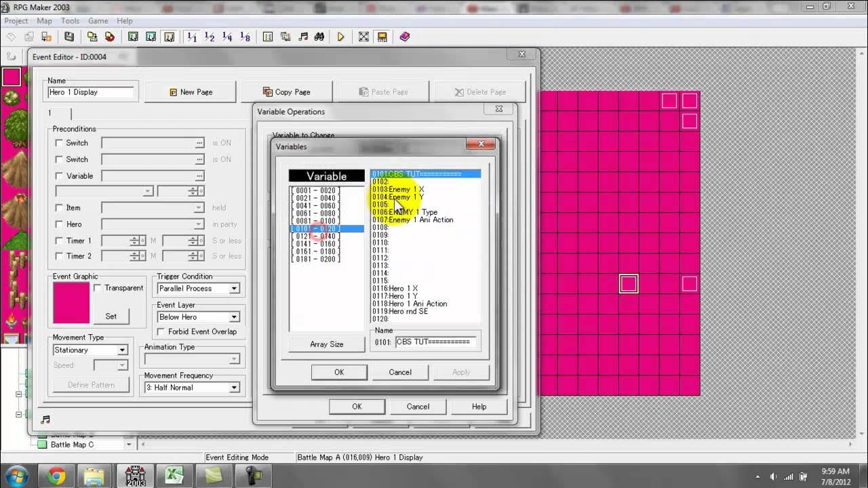Enable the Item precondition checkbox
The width and height of the screenshot is (868, 488).
click(x=59, y=207)
